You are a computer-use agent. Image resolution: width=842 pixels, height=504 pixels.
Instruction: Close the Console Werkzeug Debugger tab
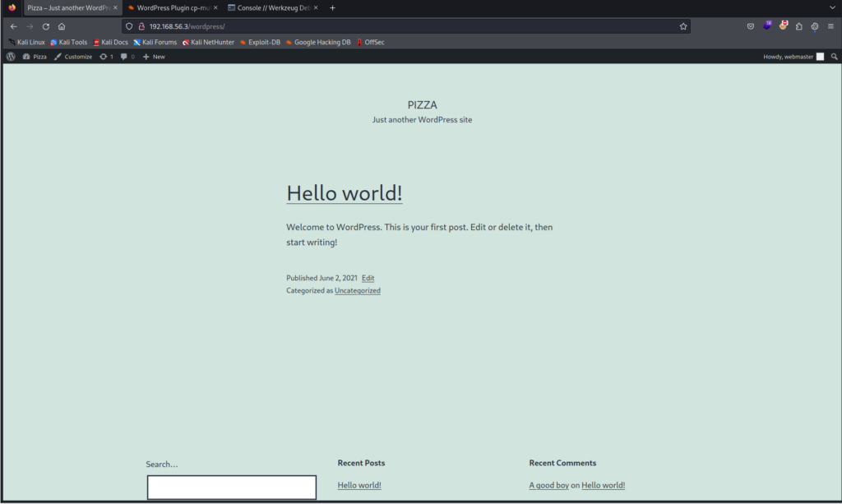pos(316,7)
